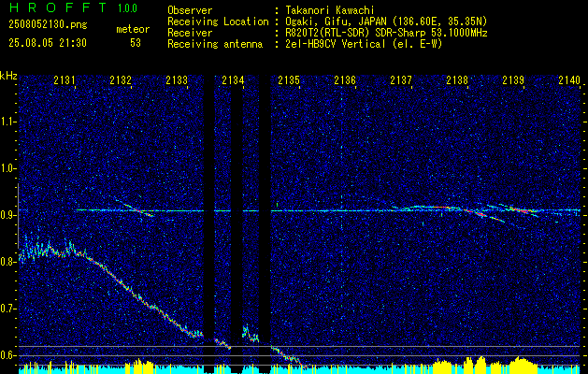Click the 2135 time marker
The width and height of the screenshot is (588, 374).
pos(289,79)
